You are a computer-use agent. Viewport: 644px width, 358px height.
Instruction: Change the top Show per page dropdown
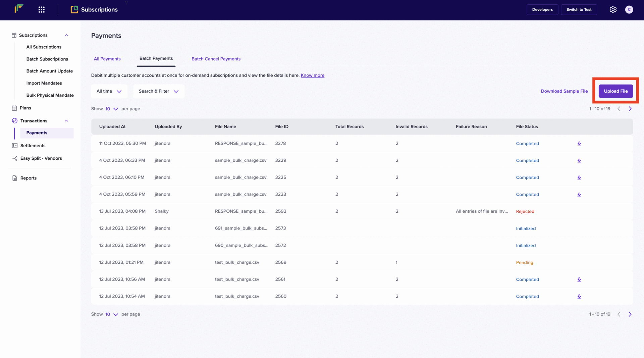(x=111, y=109)
